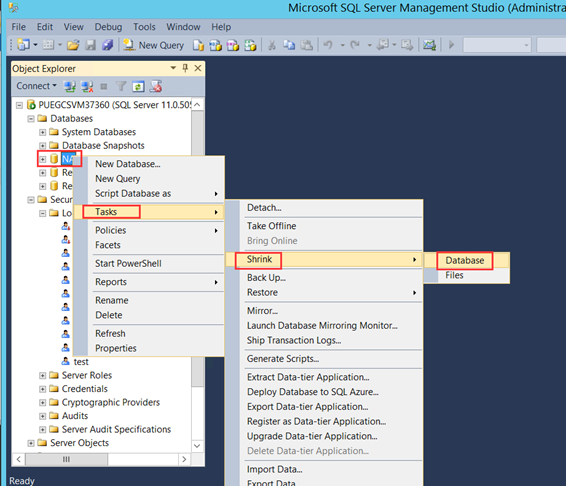Open the File menu
This screenshot has width=566, height=486.
click(18, 27)
